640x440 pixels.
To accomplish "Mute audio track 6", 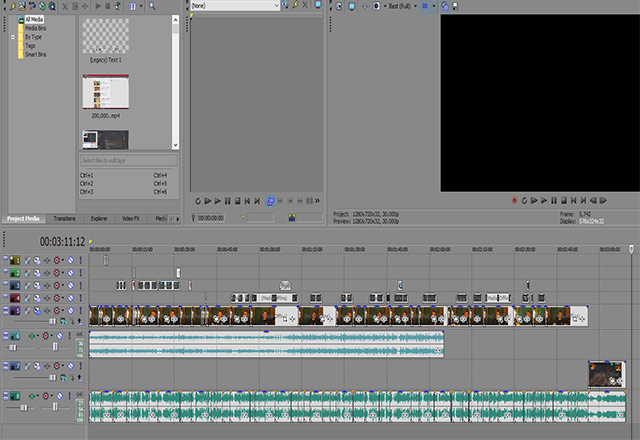I will click(60, 336).
